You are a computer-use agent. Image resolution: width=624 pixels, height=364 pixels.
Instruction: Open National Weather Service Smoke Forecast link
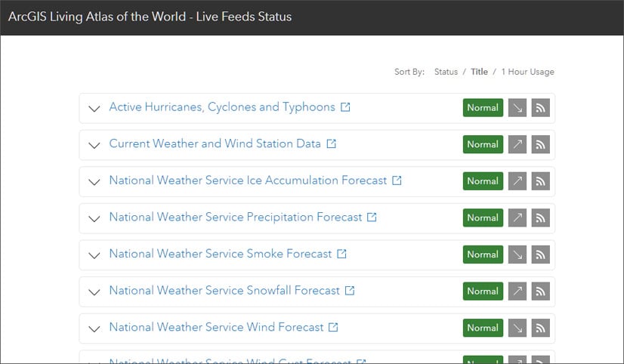click(x=221, y=254)
